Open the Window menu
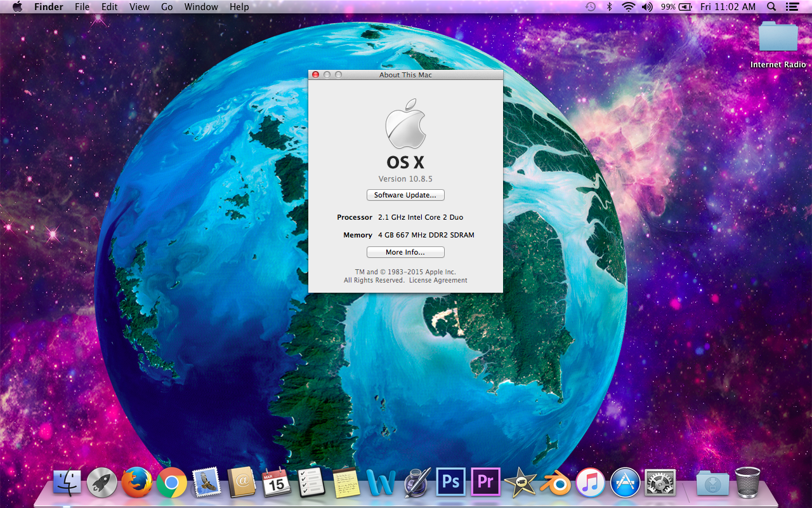The image size is (812, 508). click(x=200, y=7)
